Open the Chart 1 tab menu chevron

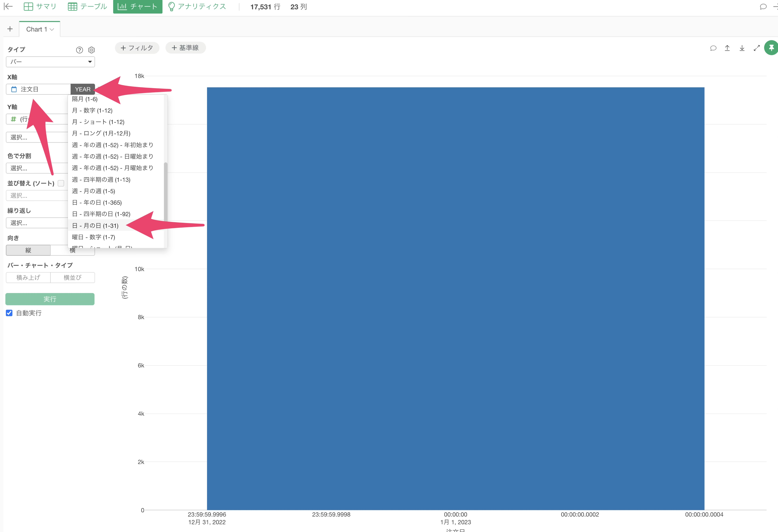tap(52, 29)
